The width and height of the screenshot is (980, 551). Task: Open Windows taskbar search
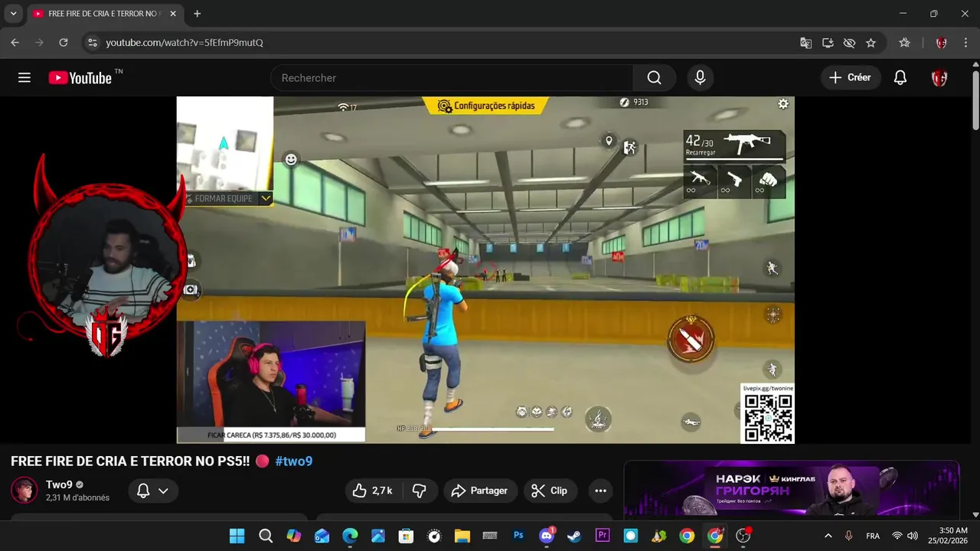(x=266, y=536)
